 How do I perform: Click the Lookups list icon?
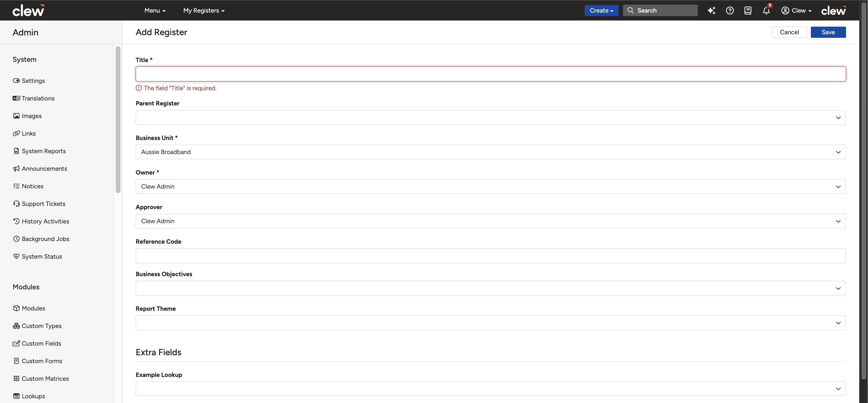[x=16, y=396]
